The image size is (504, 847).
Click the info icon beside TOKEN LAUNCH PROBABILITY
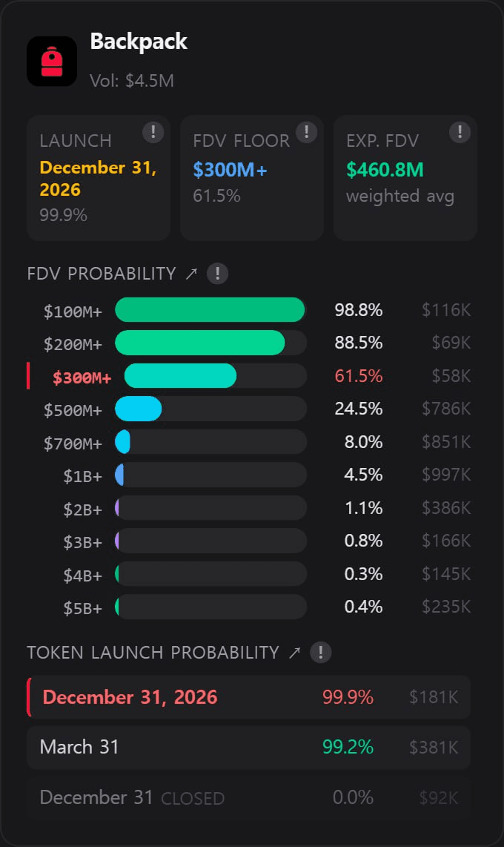[320, 653]
